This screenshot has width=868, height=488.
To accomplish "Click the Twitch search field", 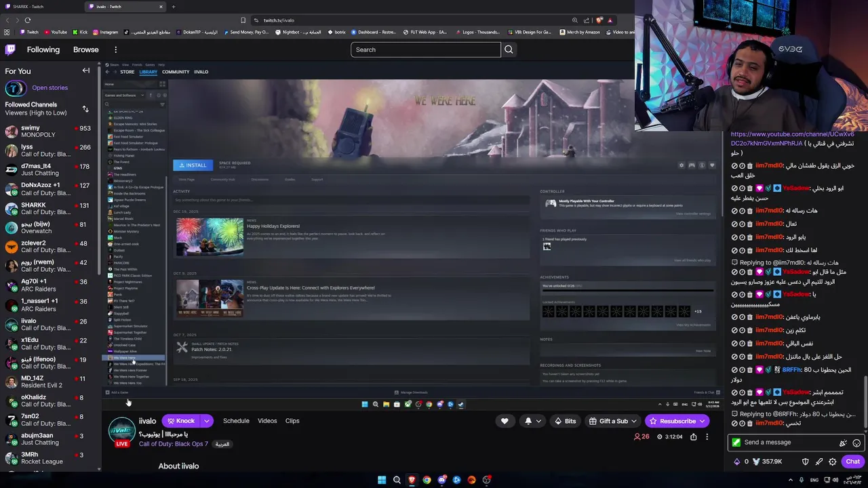I will coord(425,49).
